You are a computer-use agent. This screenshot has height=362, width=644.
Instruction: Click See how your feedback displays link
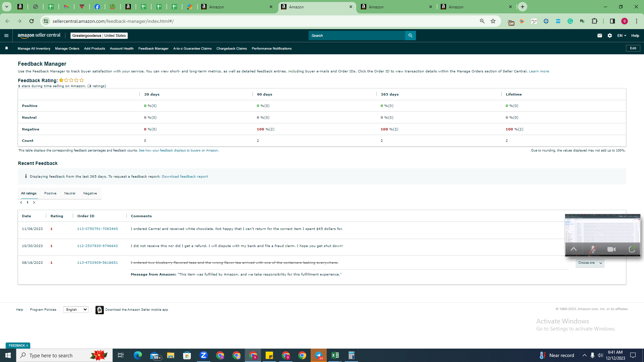[178, 150]
